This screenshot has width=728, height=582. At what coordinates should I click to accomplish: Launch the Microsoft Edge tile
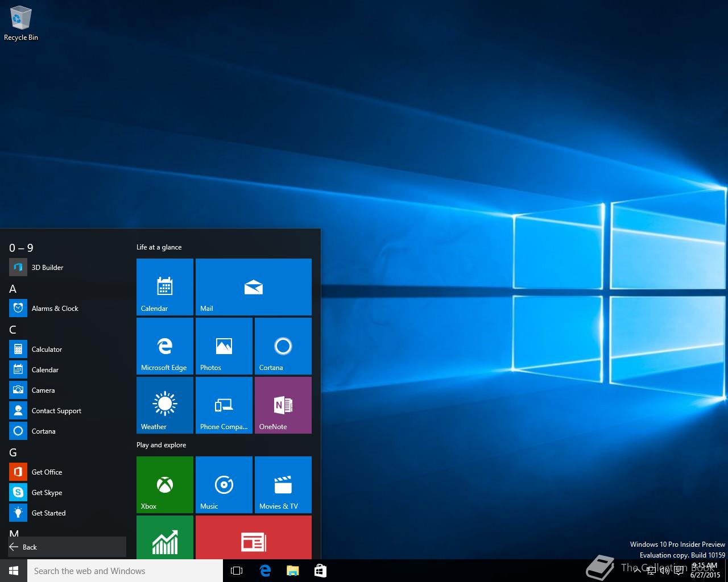(165, 346)
